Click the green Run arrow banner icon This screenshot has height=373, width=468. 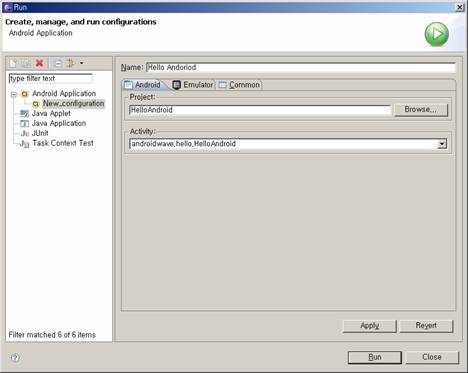(x=437, y=34)
